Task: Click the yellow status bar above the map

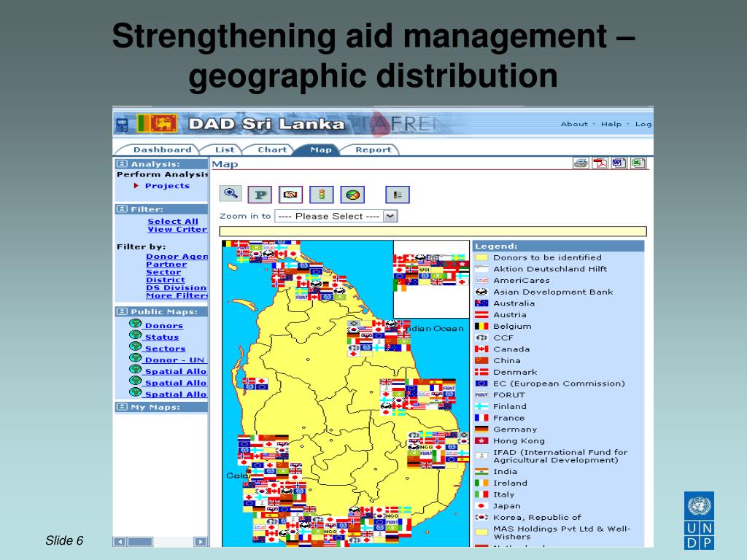Action: [433, 231]
